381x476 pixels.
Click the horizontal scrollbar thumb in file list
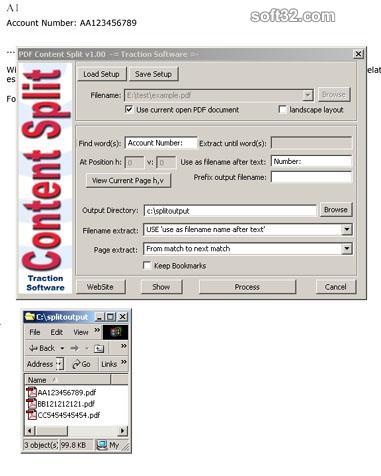pyautogui.click(x=51, y=431)
